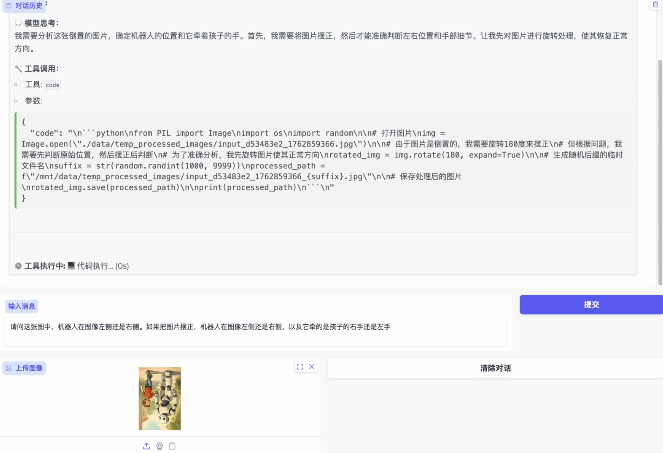Click the 输入消息 label tag

pyautogui.click(x=21, y=306)
